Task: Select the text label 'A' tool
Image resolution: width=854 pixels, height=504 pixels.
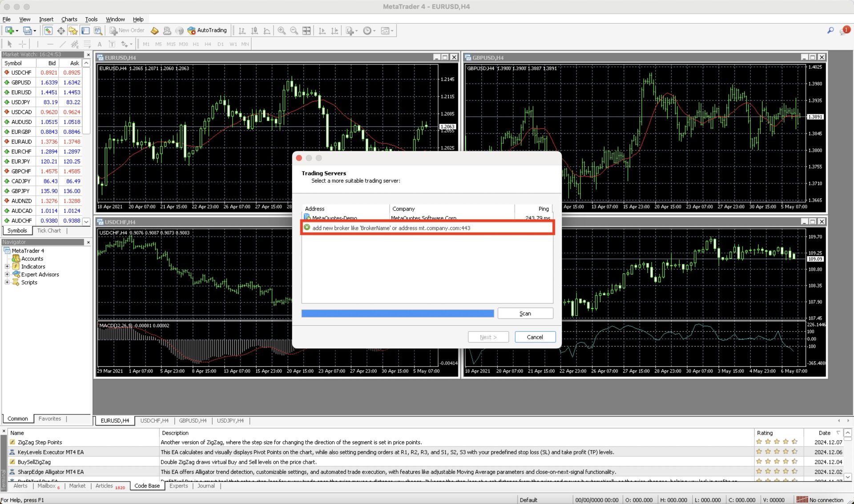Action: pyautogui.click(x=100, y=44)
